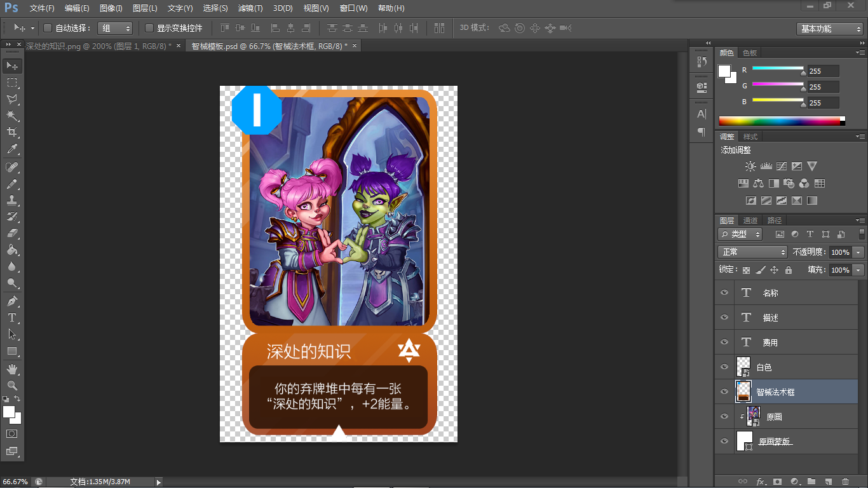The height and width of the screenshot is (488, 868).
Task: Hide the 白色 layer
Action: (x=724, y=367)
